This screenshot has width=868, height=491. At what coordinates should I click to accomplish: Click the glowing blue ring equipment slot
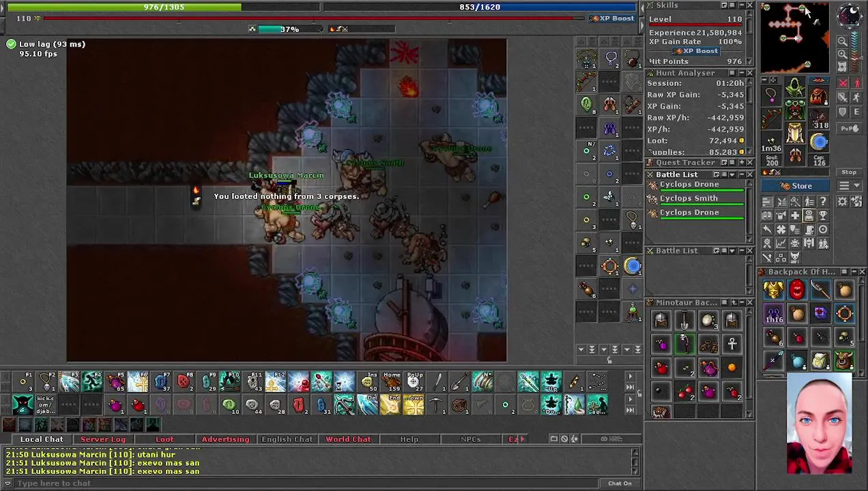tap(819, 141)
